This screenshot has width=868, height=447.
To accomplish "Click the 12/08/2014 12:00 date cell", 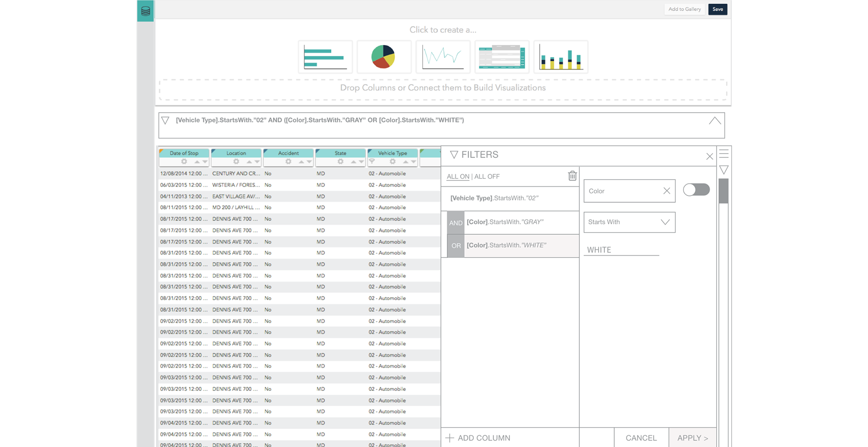I will [x=184, y=174].
